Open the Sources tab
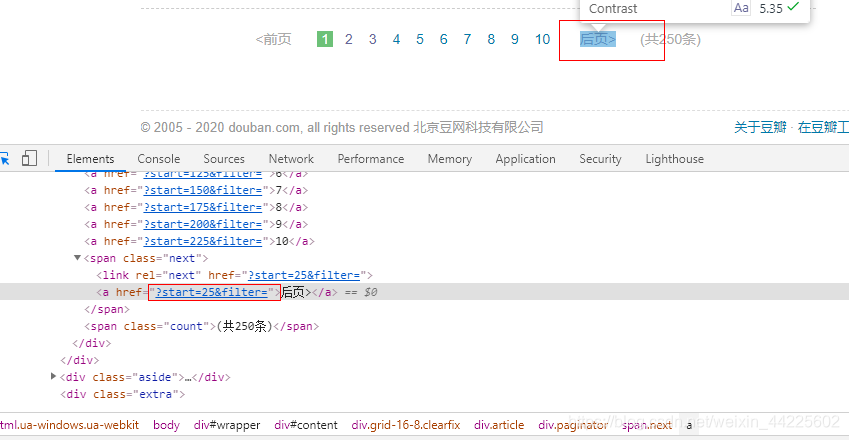This screenshot has width=849, height=440. point(224,159)
